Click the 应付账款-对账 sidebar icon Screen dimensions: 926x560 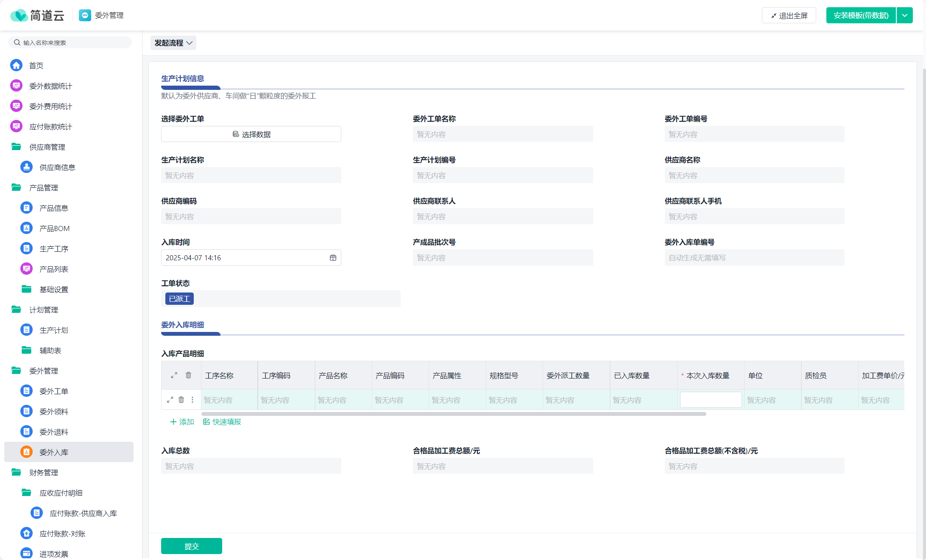26,533
